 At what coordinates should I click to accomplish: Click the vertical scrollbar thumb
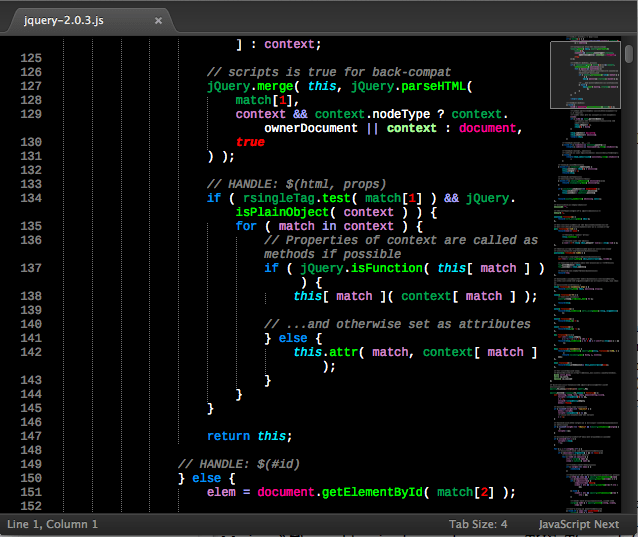[629, 54]
